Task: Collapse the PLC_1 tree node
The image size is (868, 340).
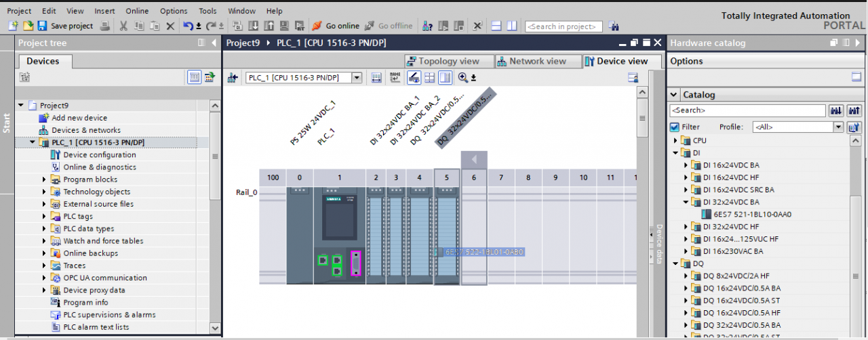Action: point(33,143)
